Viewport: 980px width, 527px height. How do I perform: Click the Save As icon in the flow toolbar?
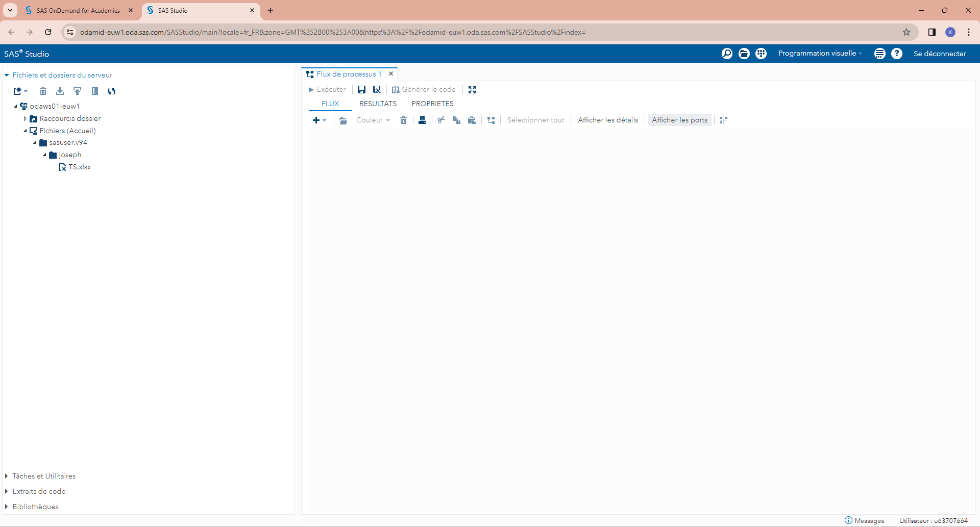pyautogui.click(x=377, y=89)
